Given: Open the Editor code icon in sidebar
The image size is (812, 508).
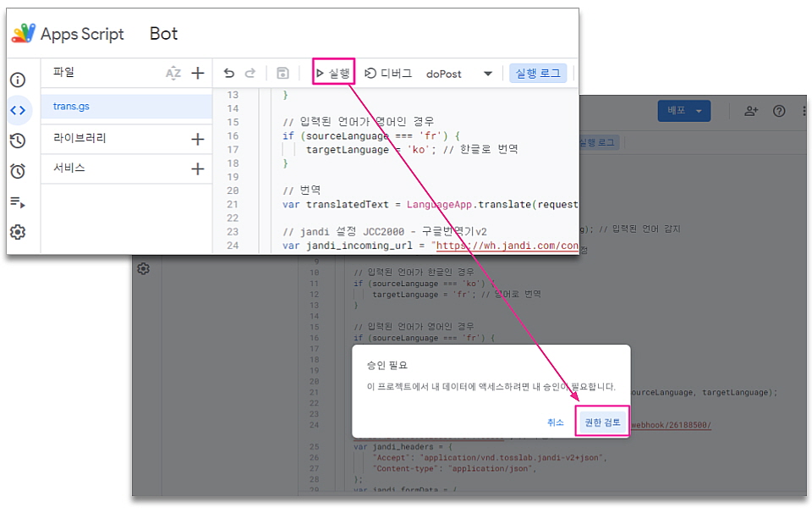Looking at the screenshot, I should coord(18,110).
